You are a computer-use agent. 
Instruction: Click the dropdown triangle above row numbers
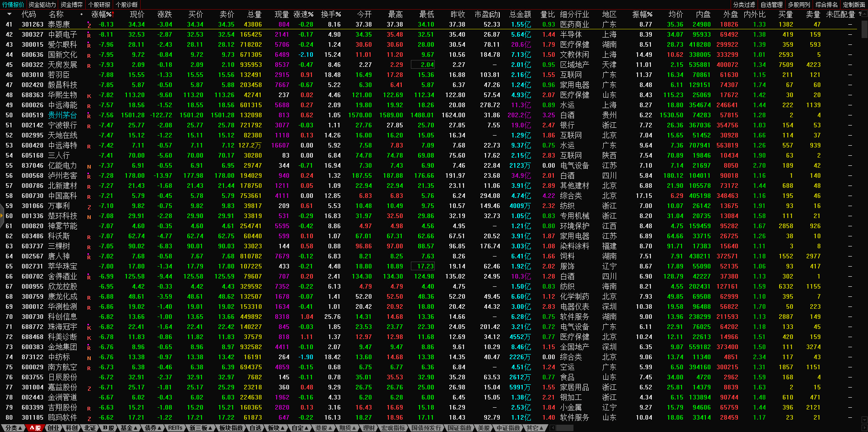point(9,15)
